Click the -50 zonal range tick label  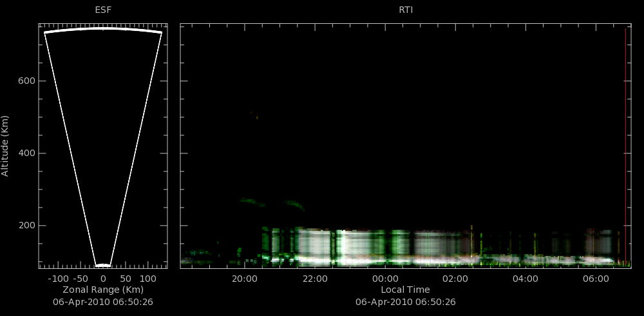pos(80,279)
